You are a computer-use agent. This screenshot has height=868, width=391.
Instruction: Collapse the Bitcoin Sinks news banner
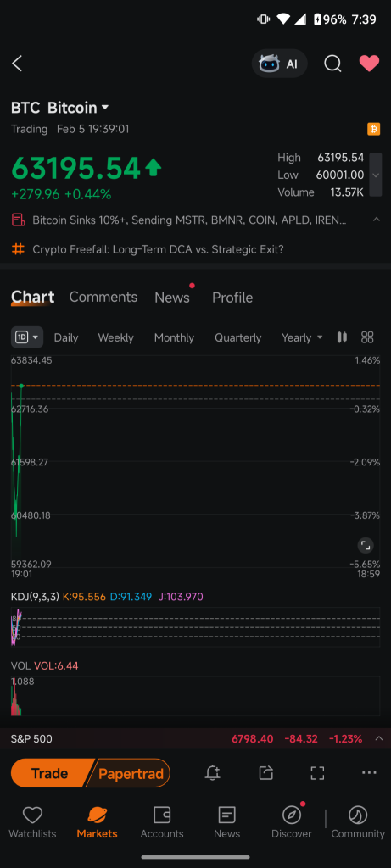click(x=377, y=220)
